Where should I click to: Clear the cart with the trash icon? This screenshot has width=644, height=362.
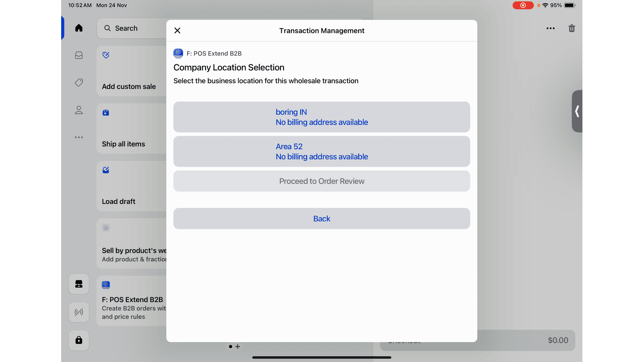point(572,29)
